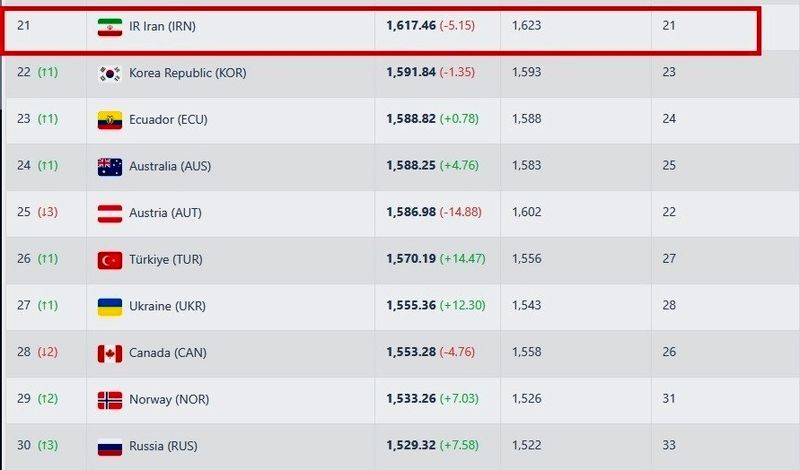Click the Ecuador flag icon
The image size is (800, 470).
[x=110, y=120]
